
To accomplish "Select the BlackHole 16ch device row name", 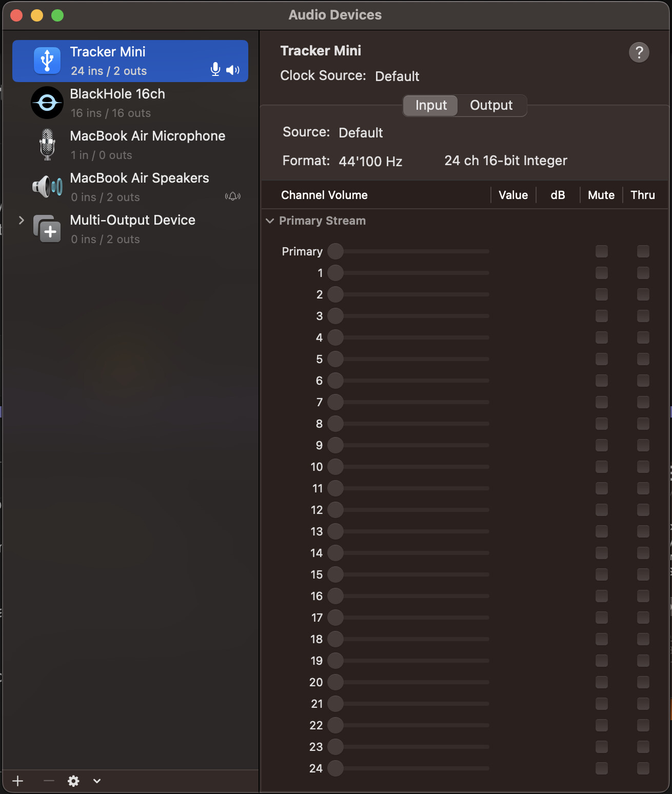I will click(x=117, y=94).
